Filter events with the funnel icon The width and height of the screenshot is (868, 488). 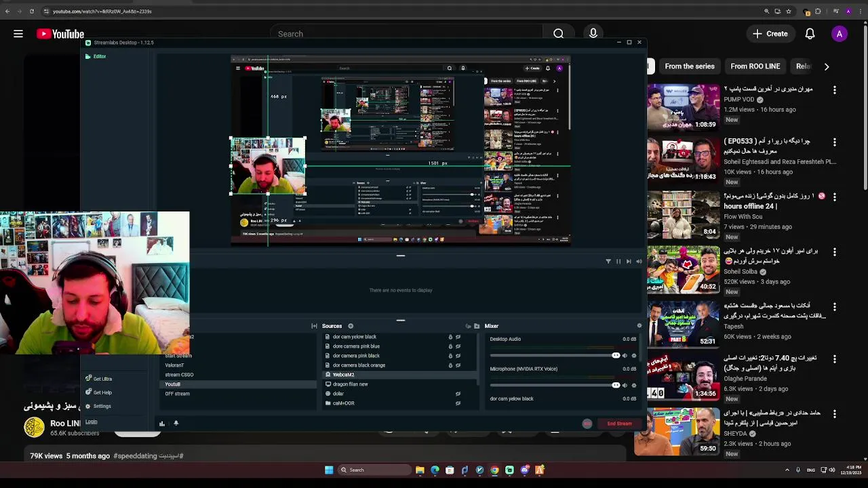coord(608,261)
